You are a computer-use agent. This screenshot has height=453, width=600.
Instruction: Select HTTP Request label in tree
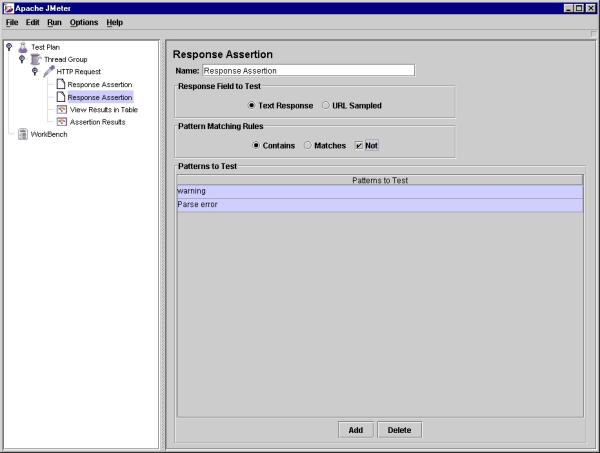[x=78, y=72]
